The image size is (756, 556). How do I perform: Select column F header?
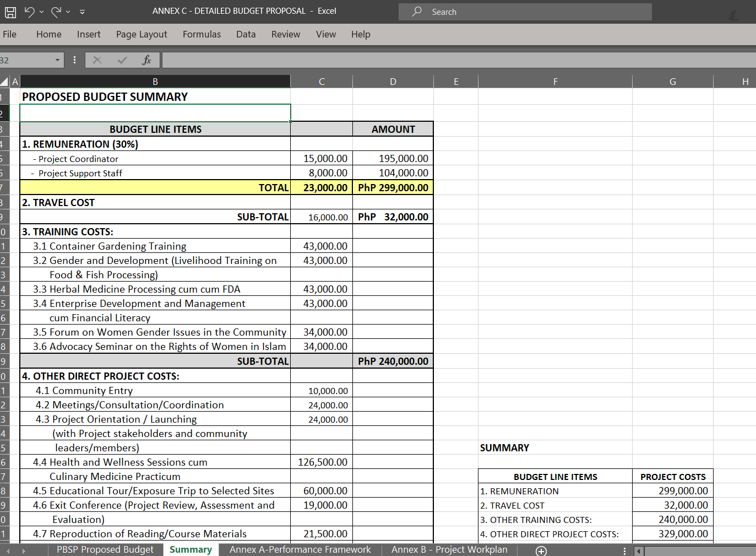(x=555, y=82)
